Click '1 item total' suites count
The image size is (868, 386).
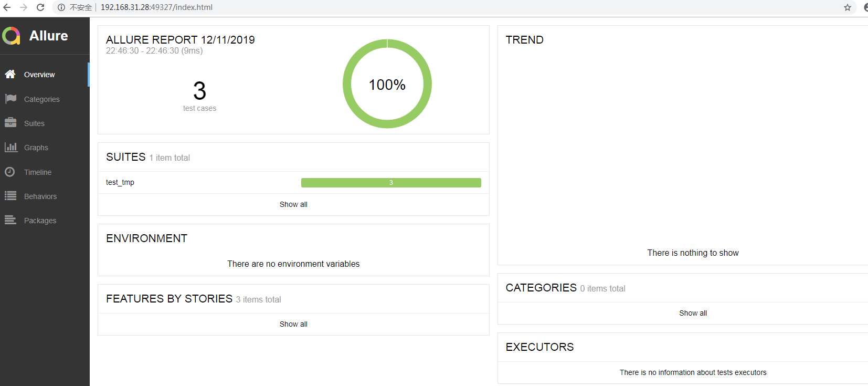170,158
